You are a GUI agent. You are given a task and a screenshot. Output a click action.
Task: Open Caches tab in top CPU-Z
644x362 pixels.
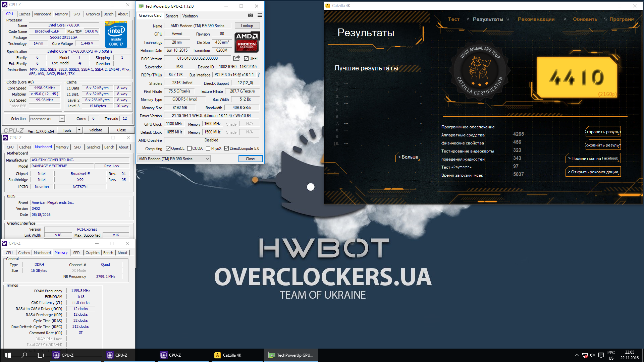[x=24, y=14]
